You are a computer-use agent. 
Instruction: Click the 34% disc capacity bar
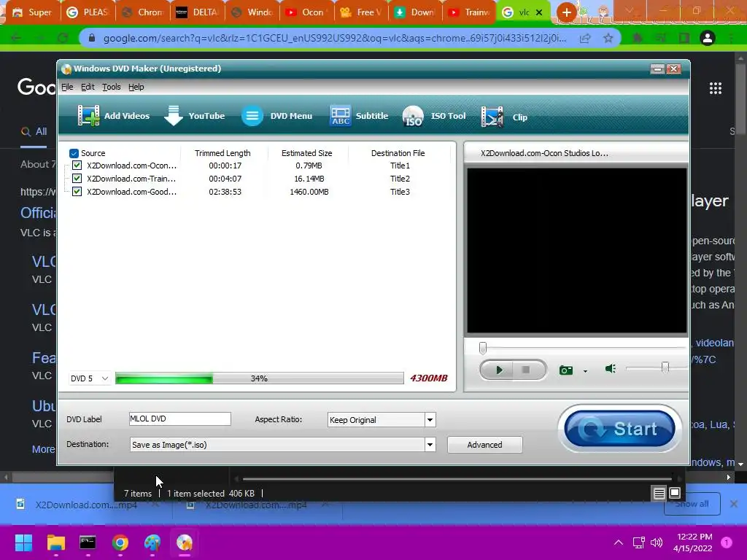coord(259,378)
